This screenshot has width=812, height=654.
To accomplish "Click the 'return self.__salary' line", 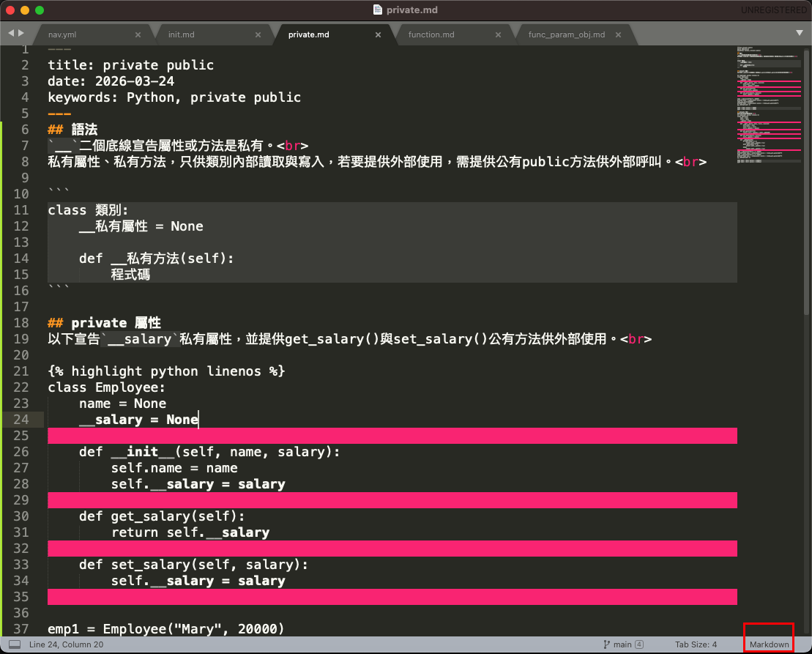I will pos(190,532).
